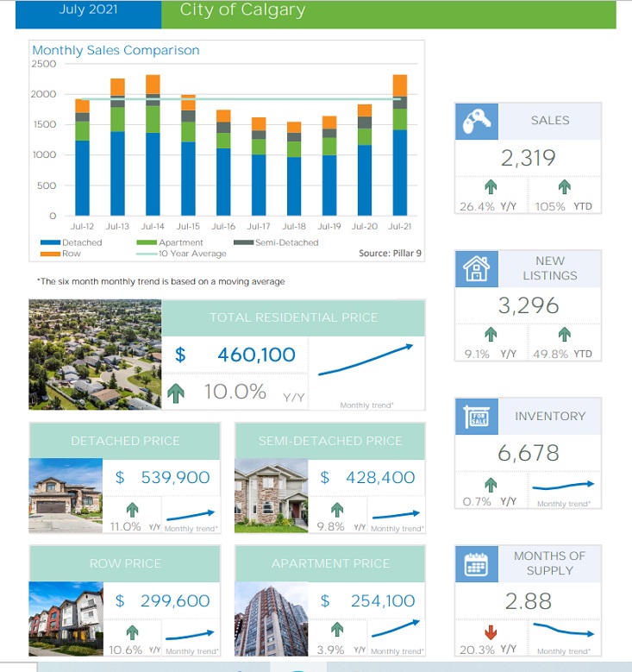Click green up arrow beside 10.0% Y/Y
The width and height of the screenshot is (632, 672).
tap(177, 393)
